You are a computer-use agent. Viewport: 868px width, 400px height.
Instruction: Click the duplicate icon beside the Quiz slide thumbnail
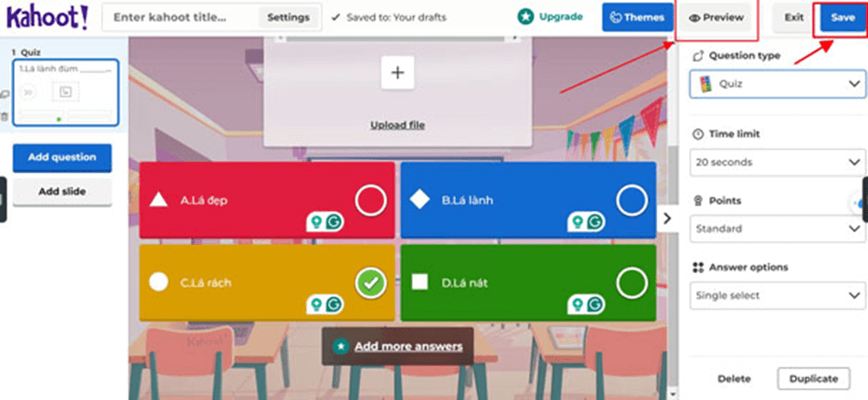pyautogui.click(x=5, y=94)
